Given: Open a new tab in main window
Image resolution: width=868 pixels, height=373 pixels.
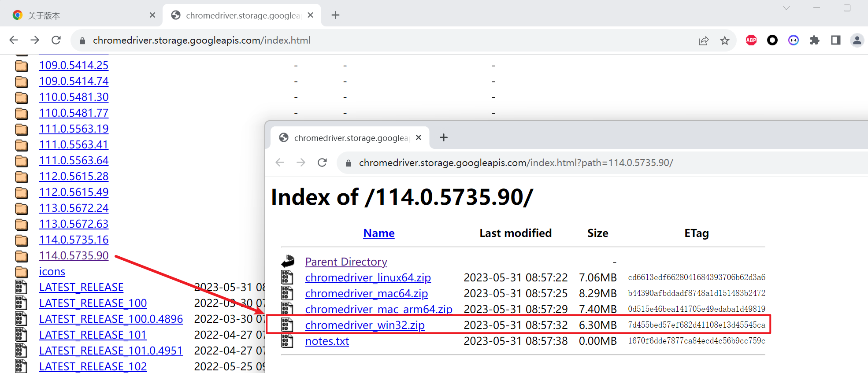Looking at the screenshot, I should 335,15.
